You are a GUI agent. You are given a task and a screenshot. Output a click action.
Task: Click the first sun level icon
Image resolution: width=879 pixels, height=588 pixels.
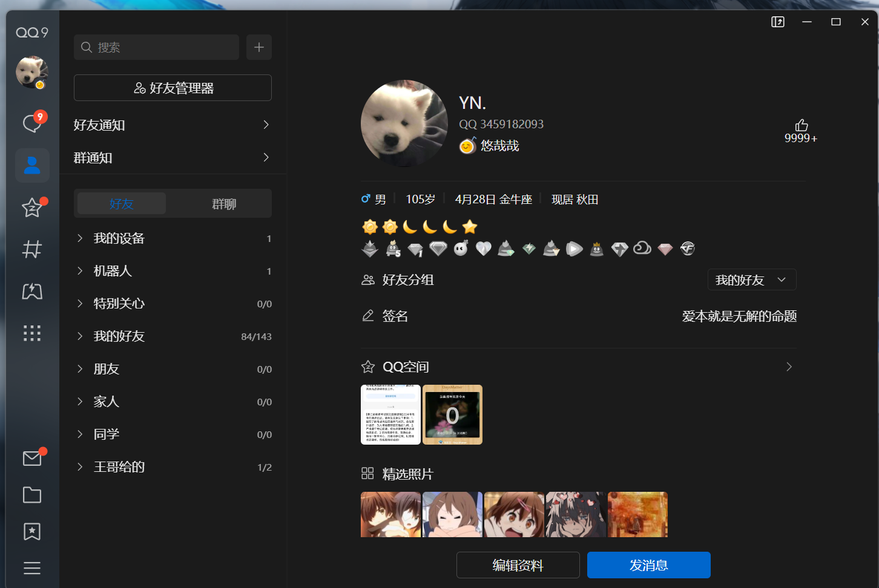click(x=370, y=227)
